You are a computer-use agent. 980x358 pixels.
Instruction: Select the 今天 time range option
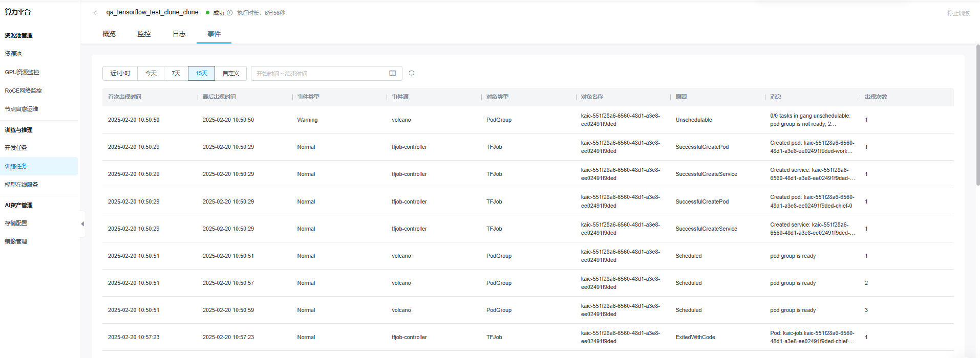(151, 73)
